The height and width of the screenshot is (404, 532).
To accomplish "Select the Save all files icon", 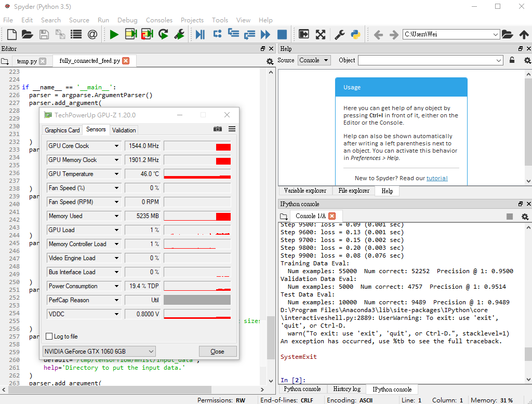I will click(x=59, y=34).
